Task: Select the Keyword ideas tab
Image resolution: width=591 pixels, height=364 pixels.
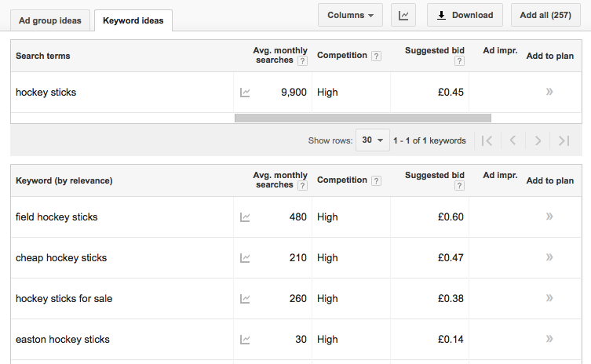Action: tap(133, 20)
